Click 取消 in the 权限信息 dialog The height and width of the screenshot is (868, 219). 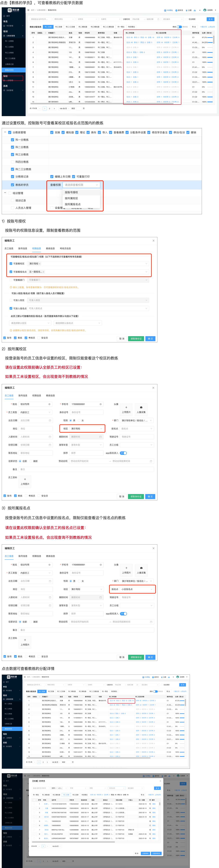(x=122, y=339)
